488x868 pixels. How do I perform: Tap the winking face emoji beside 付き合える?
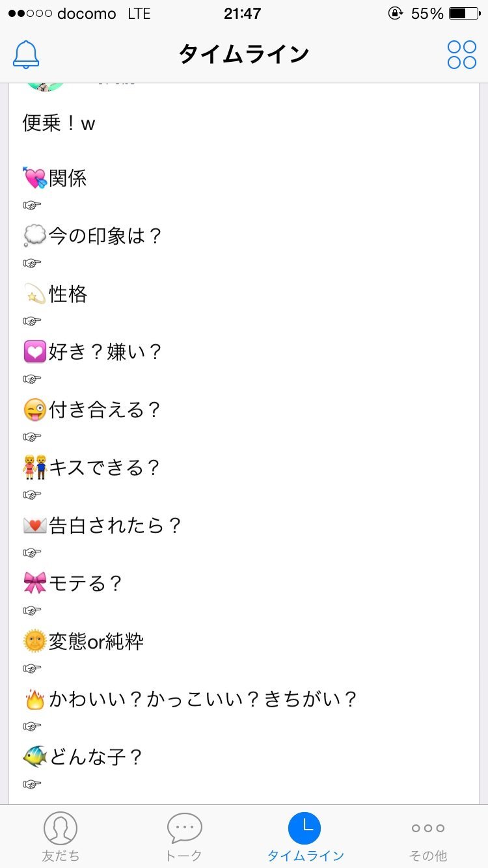[x=34, y=410]
